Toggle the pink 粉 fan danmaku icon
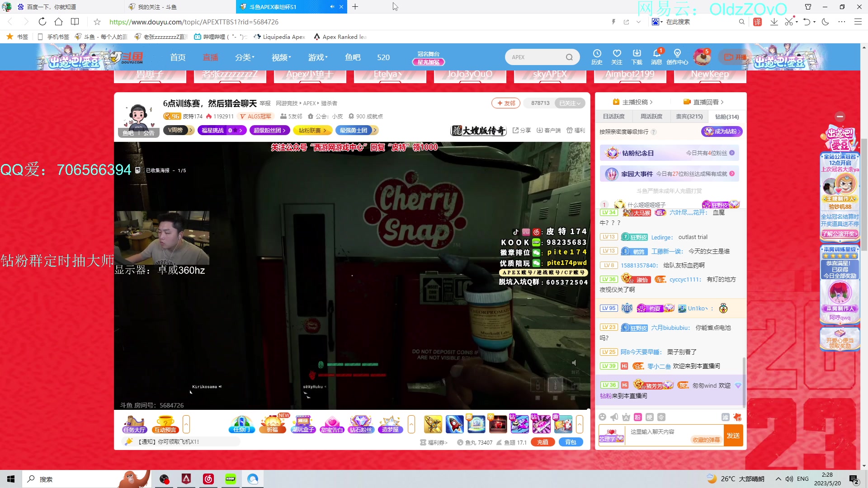The height and width of the screenshot is (488, 868). 637,417
